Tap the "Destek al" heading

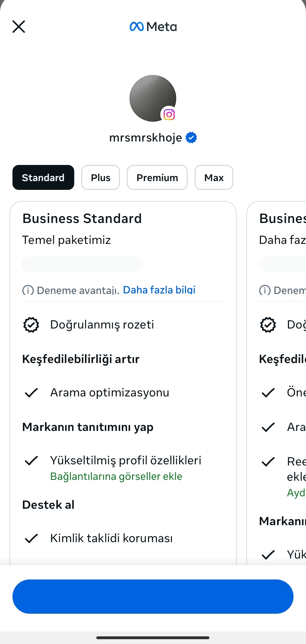[48, 505]
